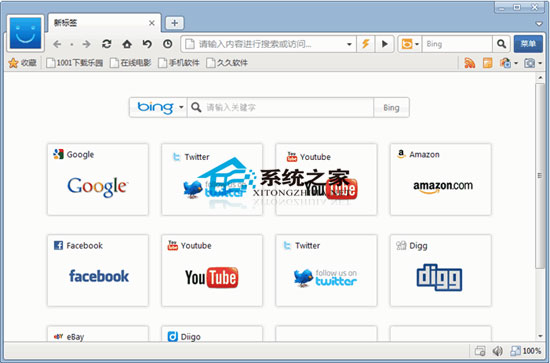Image resolution: width=550 pixels, height=363 pixels.
Task: Open the blue 菜单 menu button
Action: (x=528, y=44)
